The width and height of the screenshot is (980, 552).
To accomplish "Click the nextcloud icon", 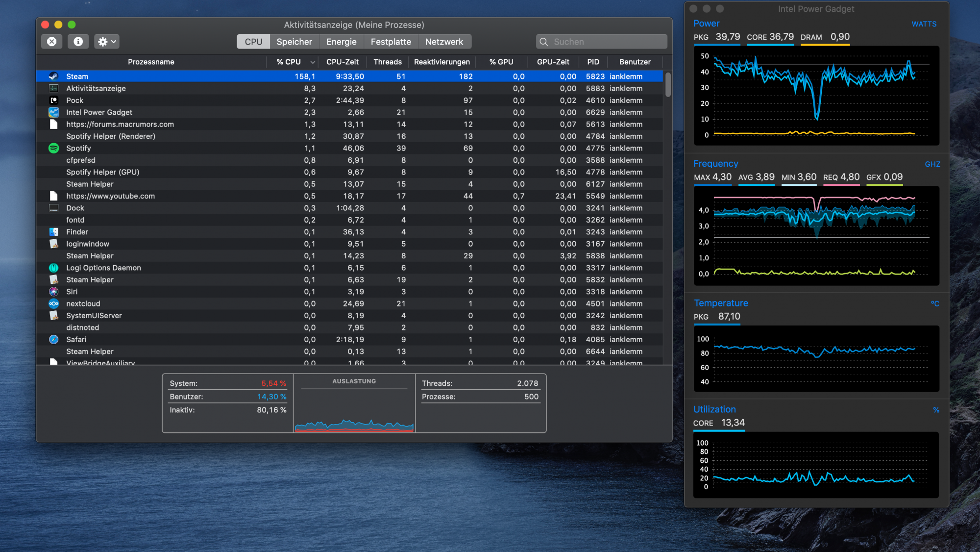I will coord(54,303).
